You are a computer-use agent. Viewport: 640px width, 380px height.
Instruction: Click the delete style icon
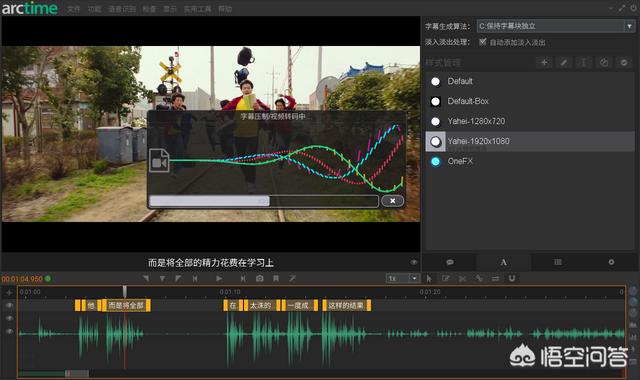pos(624,62)
